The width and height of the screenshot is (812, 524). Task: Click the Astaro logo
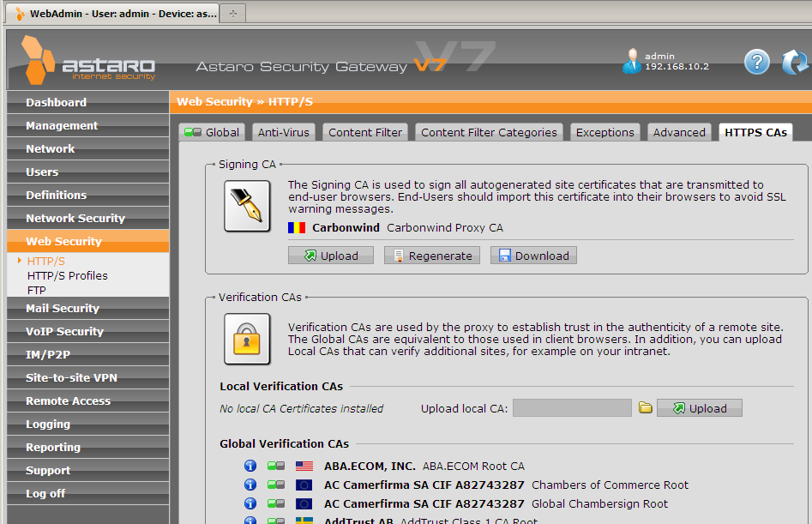[88, 61]
